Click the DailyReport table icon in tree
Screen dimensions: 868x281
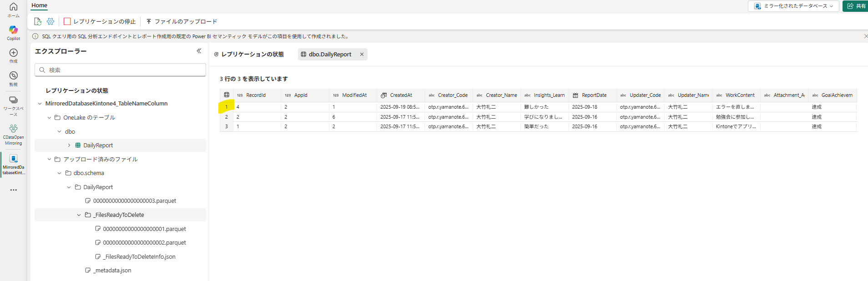78,145
